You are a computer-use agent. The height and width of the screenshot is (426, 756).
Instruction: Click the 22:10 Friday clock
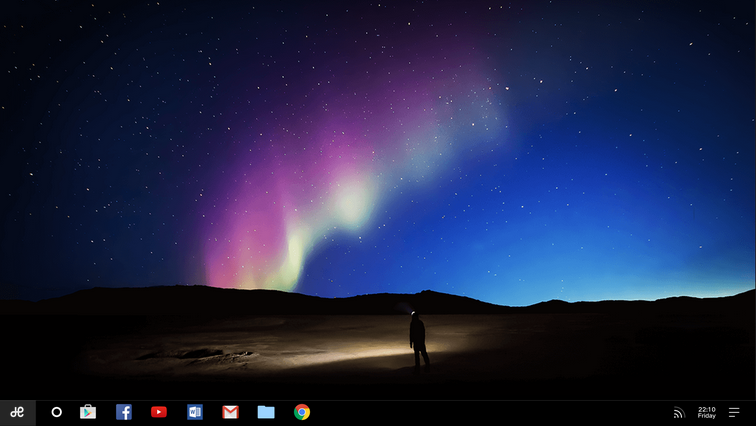pos(707,413)
